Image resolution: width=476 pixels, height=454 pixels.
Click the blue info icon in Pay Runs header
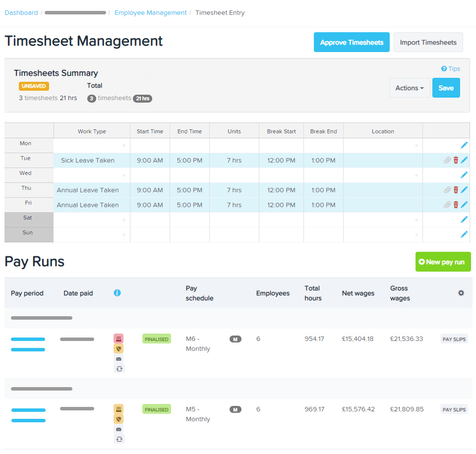tap(117, 293)
